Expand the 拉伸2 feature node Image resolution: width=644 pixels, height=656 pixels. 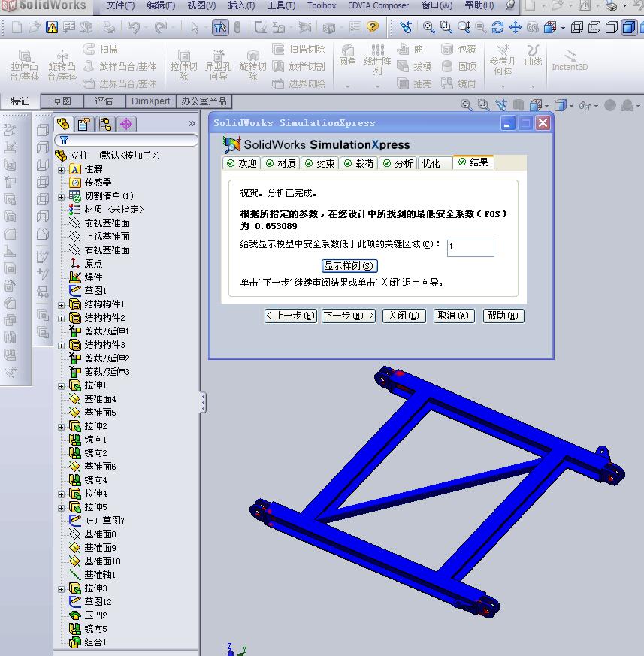click(61, 427)
